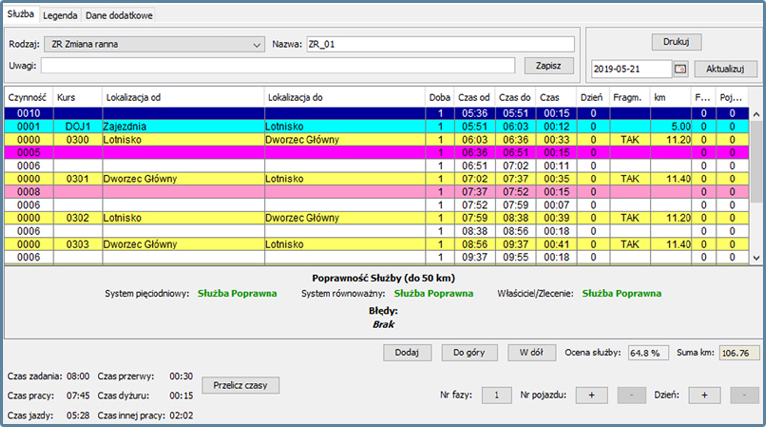The height and width of the screenshot is (427, 766).
Task: Click the Brak text under Błędy
Action: click(383, 324)
